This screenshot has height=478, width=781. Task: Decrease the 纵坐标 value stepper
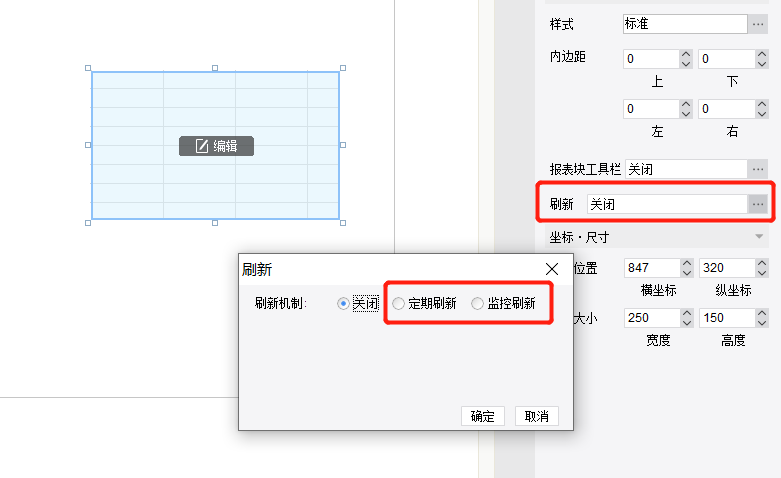(762, 273)
